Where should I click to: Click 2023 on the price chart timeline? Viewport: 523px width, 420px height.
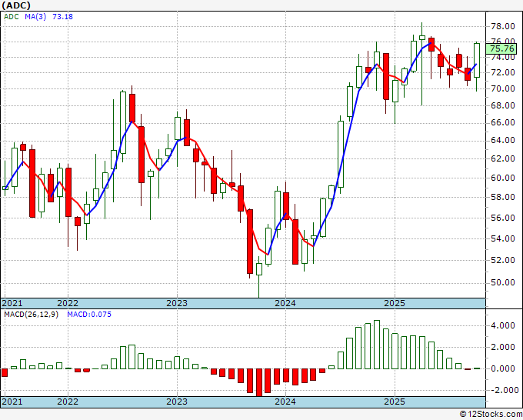click(177, 303)
